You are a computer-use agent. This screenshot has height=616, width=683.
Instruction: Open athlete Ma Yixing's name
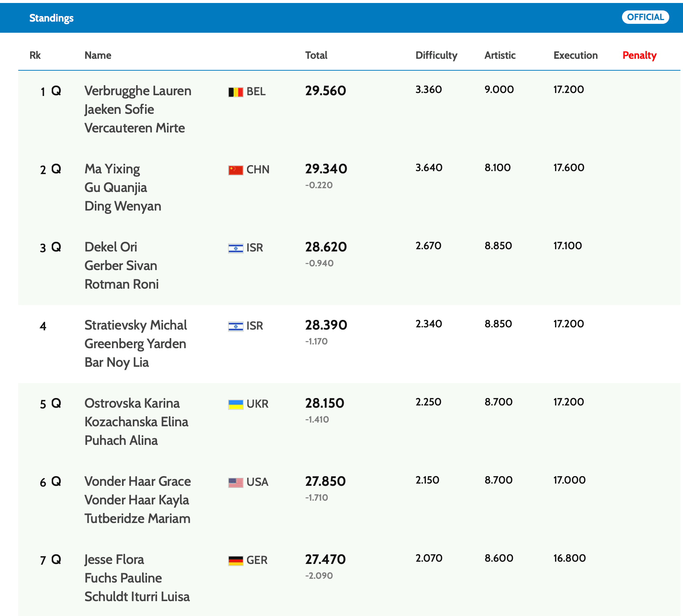(112, 169)
